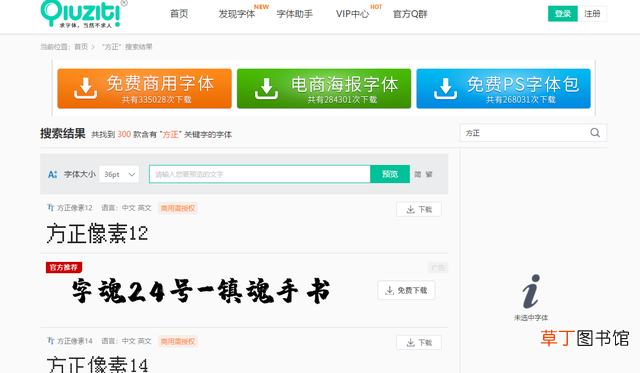Screen dimensions: 640x373
Task: Click the info icon above 未选中字体
Action: tap(531, 291)
